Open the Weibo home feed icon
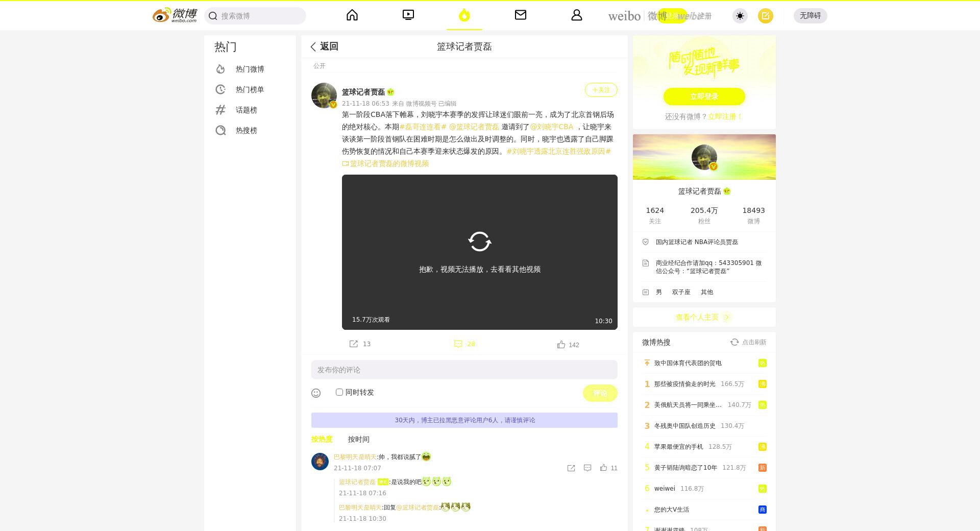The height and width of the screenshot is (531, 980). point(352,15)
